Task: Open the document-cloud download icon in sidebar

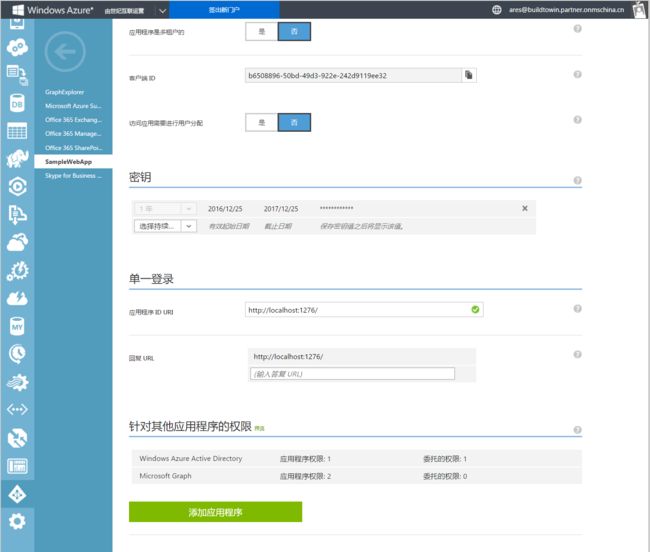Action: [x=17, y=214]
